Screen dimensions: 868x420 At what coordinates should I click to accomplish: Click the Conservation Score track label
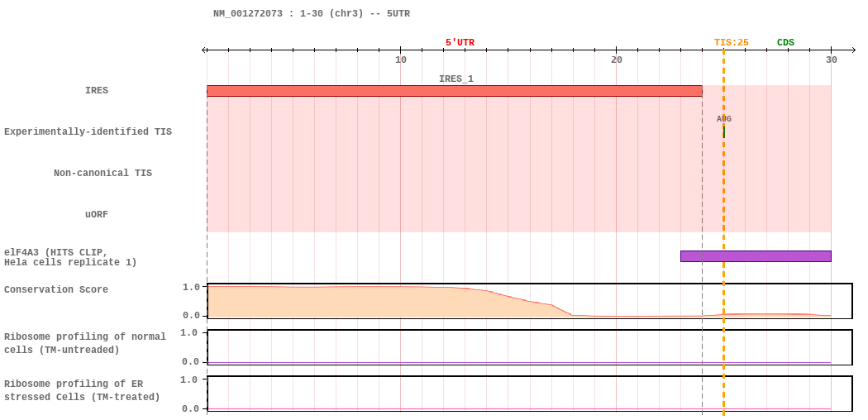coord(56,289)
